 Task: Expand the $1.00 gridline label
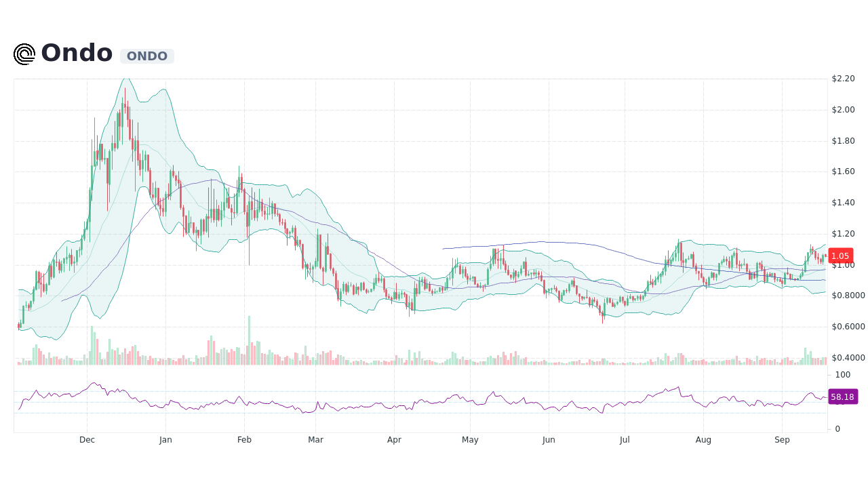tap(842, 266)
